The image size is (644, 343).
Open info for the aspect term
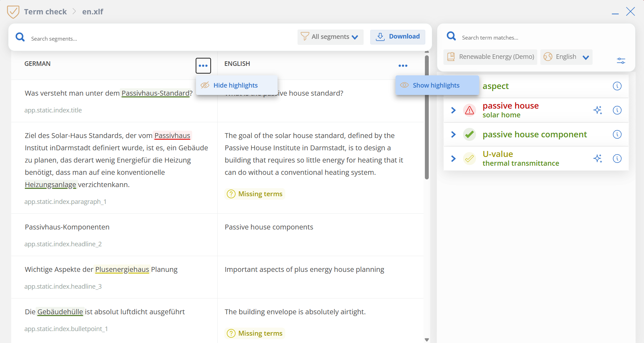(x=617, y=86)
